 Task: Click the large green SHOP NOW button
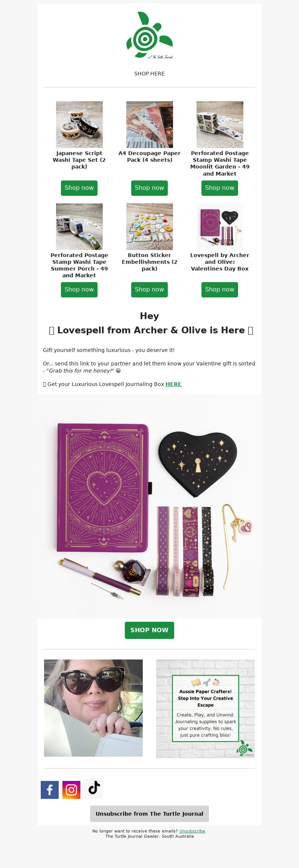149,630
